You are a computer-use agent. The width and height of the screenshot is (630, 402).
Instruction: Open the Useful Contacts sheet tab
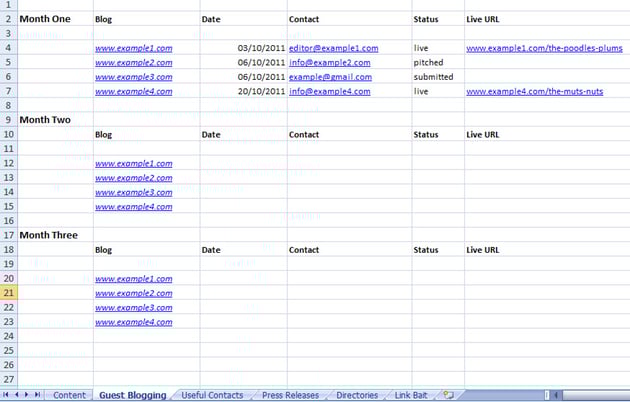pos(212,395)
